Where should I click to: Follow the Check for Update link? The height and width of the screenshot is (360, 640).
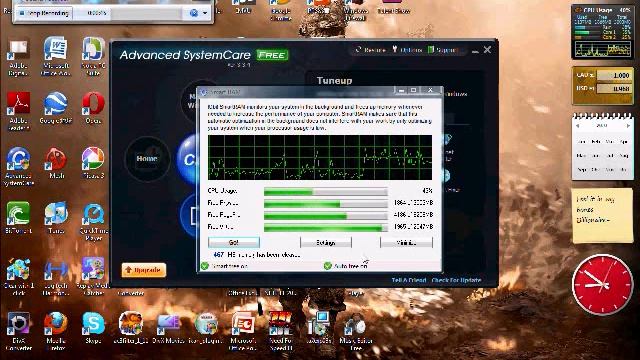pos(456,280)
